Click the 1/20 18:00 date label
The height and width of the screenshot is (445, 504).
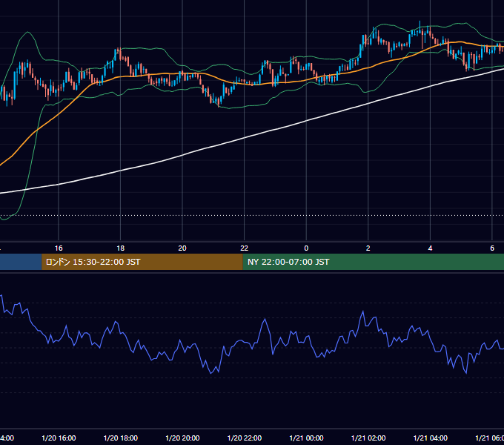(121, 438)
